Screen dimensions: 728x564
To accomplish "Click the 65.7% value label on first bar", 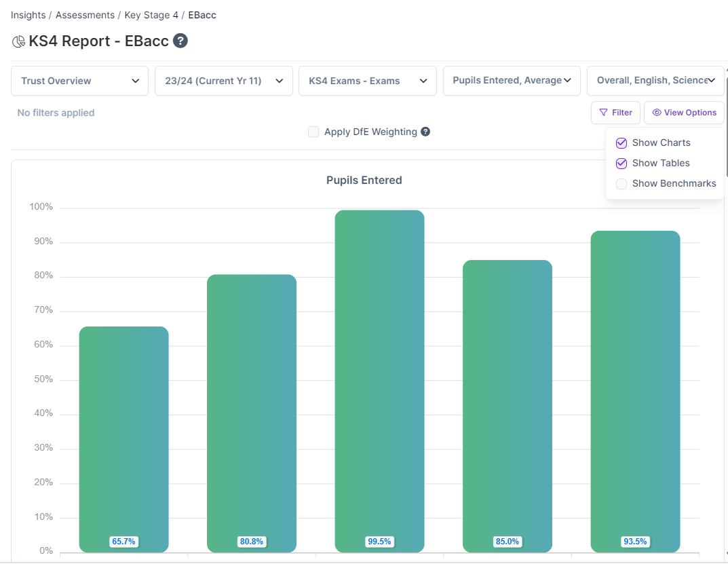I will tap(124, 542).
